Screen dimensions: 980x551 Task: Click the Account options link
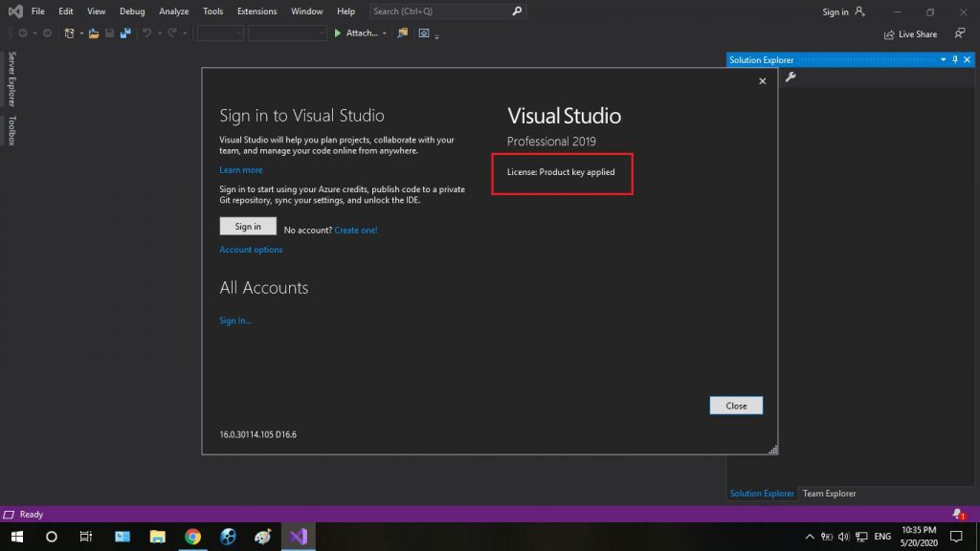251,250
